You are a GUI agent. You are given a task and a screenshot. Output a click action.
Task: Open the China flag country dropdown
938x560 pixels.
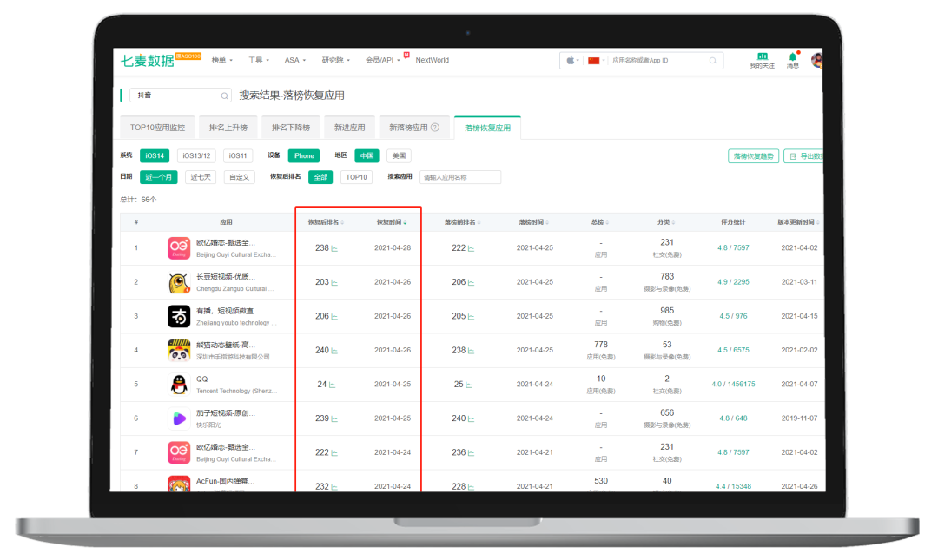(x=597, y=61)
